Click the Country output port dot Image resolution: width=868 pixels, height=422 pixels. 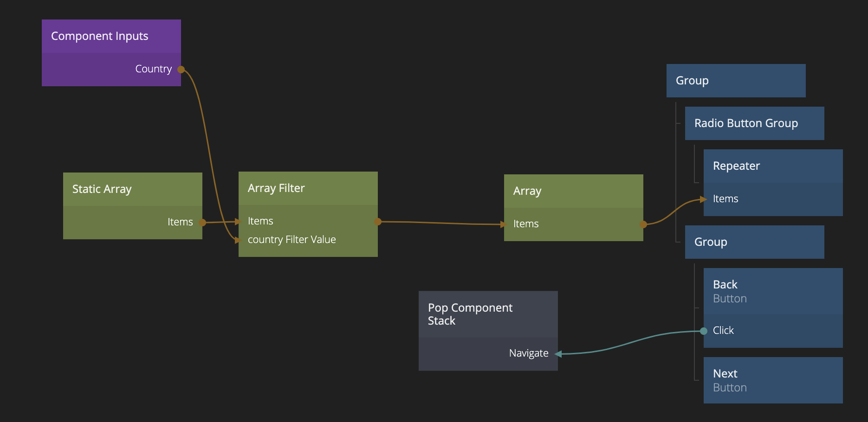pos(181,70)
